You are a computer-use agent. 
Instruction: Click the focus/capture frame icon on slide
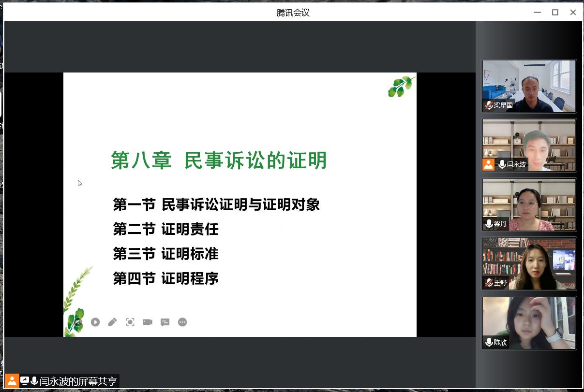click(130, 322)
